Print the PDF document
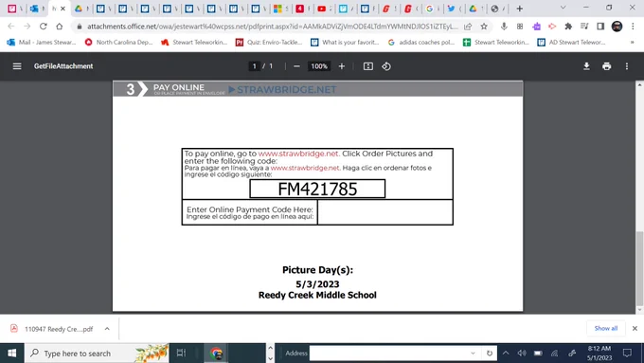Viewport: 644px width, 363px height. (607, 66)
